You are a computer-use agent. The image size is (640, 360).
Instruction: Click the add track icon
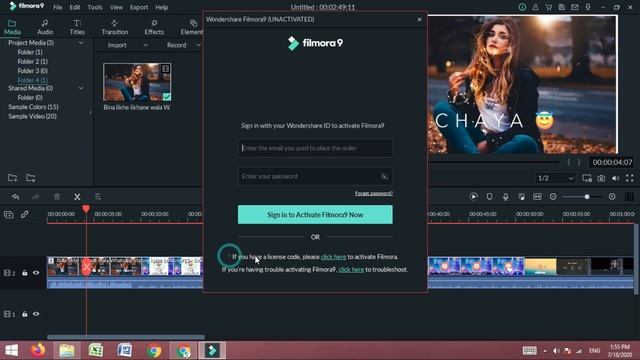[9, 214]
